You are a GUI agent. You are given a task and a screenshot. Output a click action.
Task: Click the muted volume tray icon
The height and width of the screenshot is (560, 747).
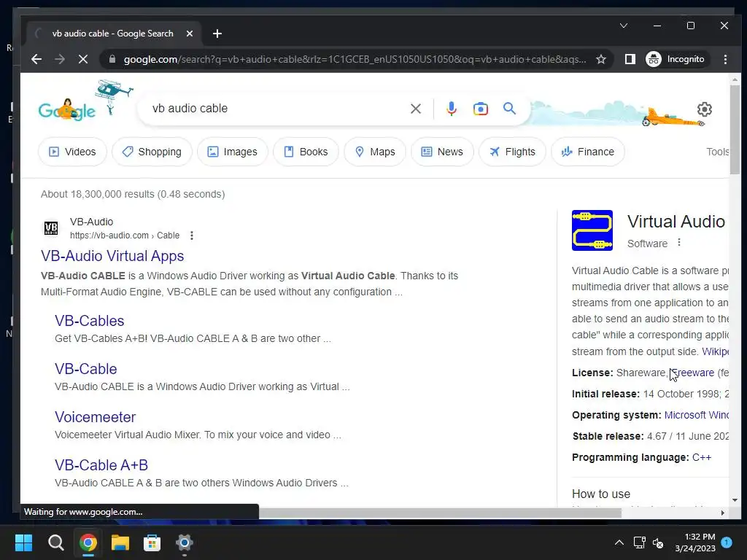click(x=658, y=542)
